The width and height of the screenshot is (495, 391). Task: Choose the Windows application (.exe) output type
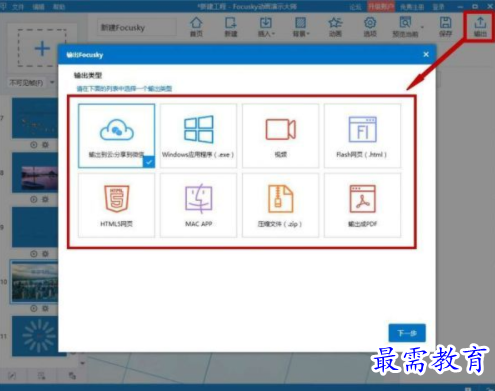pos(198,136)
